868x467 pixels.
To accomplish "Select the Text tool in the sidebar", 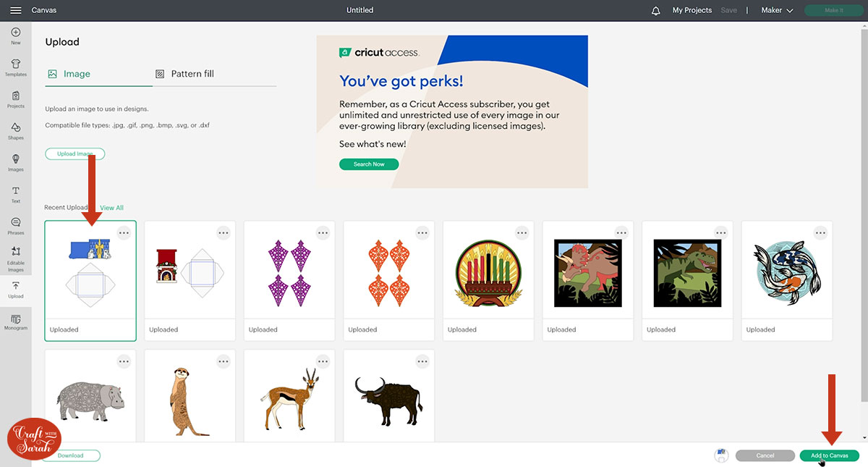I will click(15, 195).
